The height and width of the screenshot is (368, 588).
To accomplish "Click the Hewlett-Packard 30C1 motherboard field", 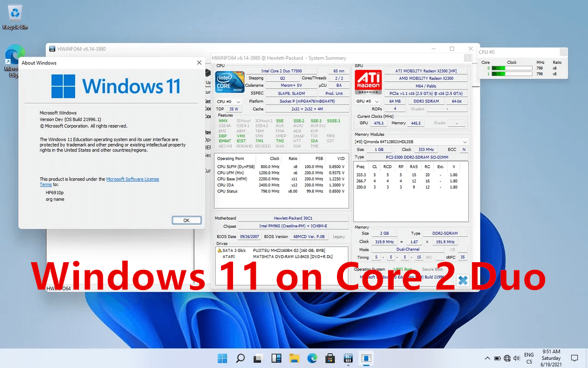I will [293, 218].
